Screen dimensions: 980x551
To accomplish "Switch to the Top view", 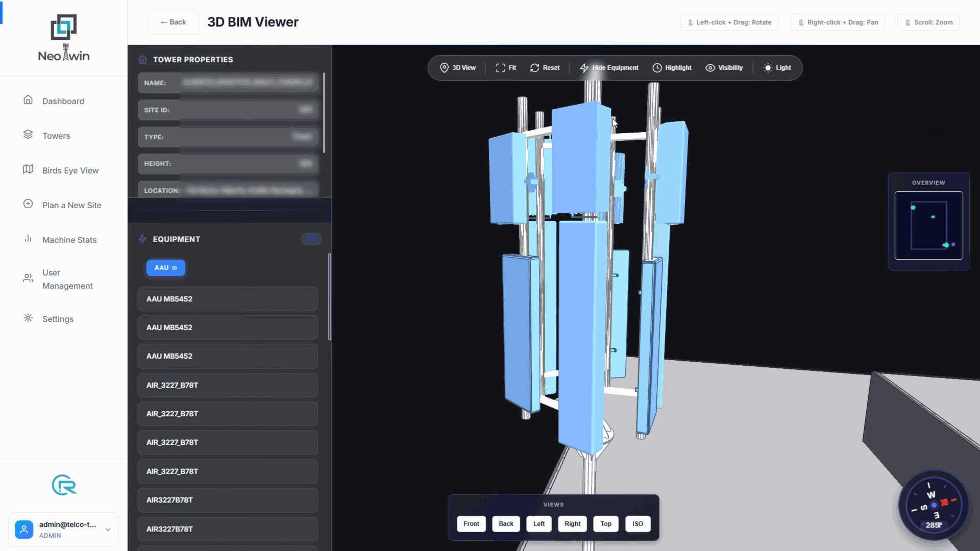I will tap(605, 524).
